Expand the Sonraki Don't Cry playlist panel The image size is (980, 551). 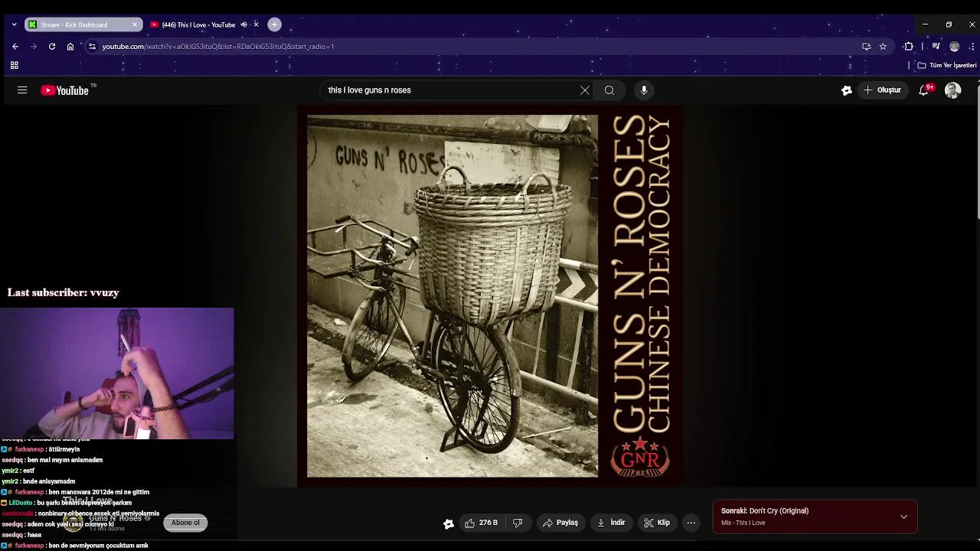click(x=903, y=517)
